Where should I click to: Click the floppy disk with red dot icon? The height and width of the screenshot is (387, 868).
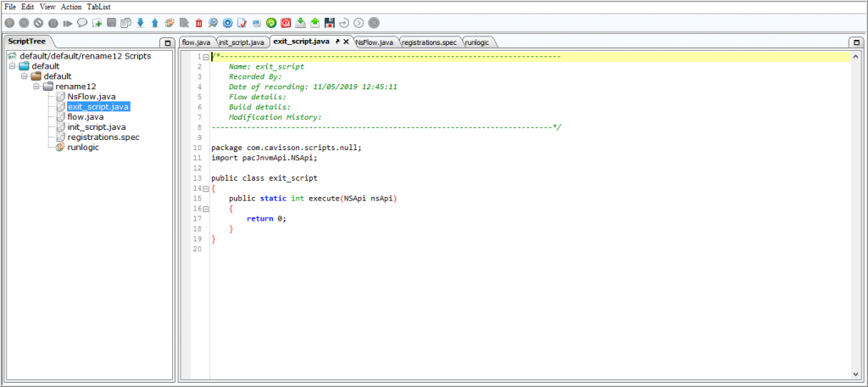[x=330, y=23]
